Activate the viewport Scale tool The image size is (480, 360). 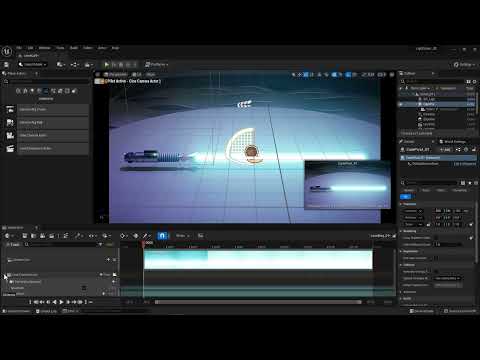[x=312, y=74]
